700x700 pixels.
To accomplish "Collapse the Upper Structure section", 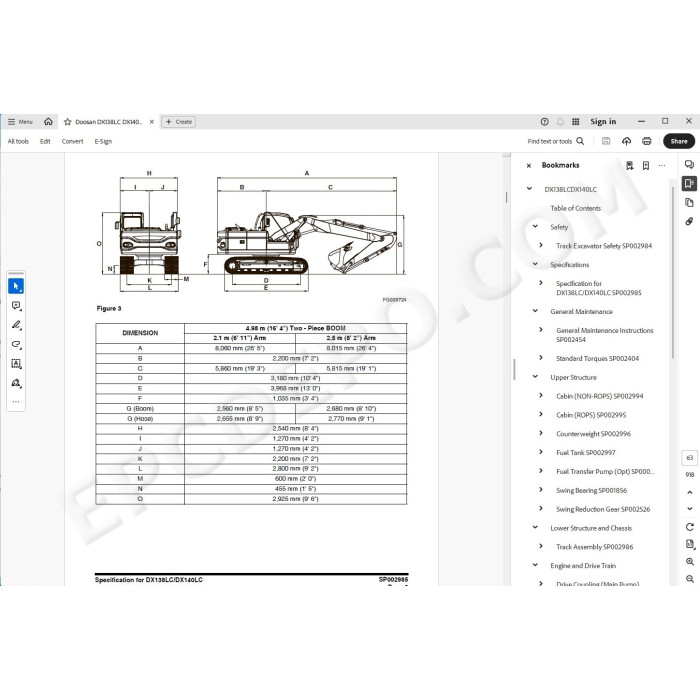I will (x=535, y=377).
